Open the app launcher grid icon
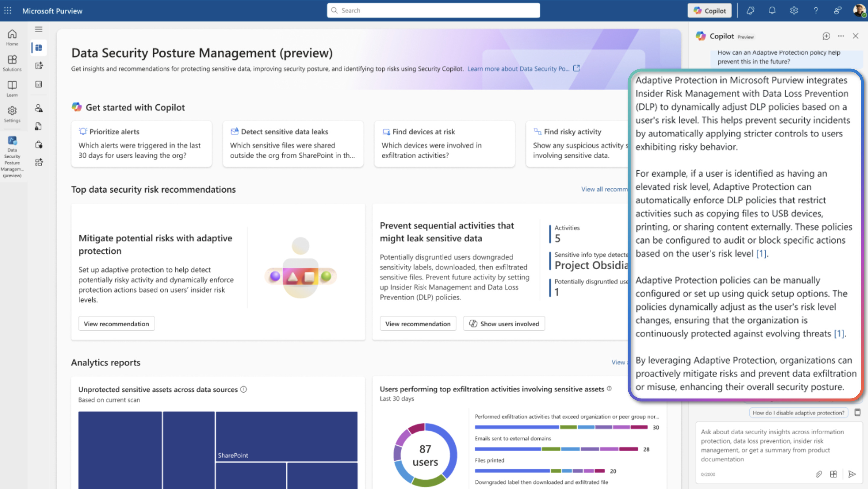 [x=8, y=11]
